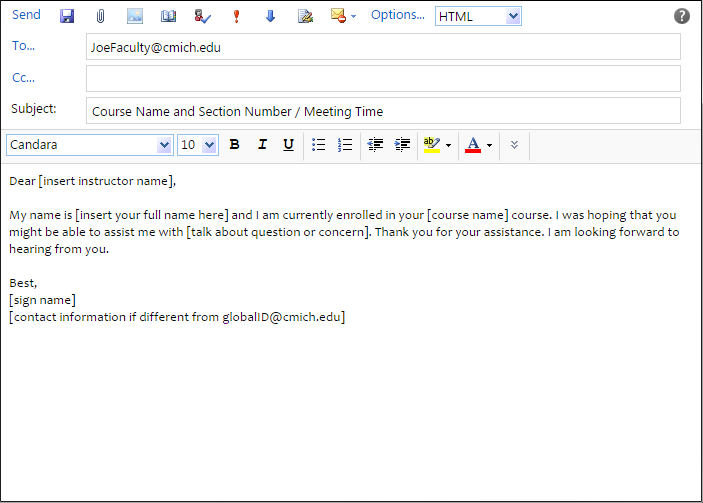Toggle bold formatting
Image resolution: width=703 pixels, height=503 pixels.
(x=234, y=144)
